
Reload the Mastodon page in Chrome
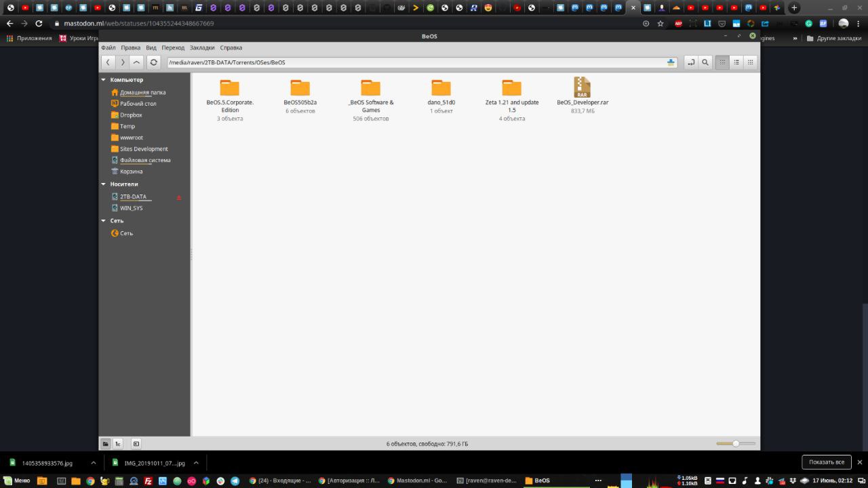(x=39, y=23)
